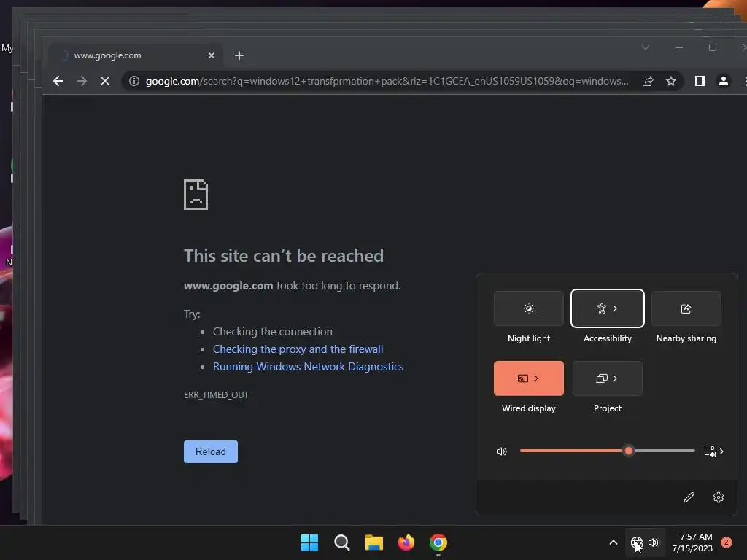Open Running Windows Network Diagnostics link
Image resolution: width=747 pixels, height=560 pixels.
pos(308,367)
